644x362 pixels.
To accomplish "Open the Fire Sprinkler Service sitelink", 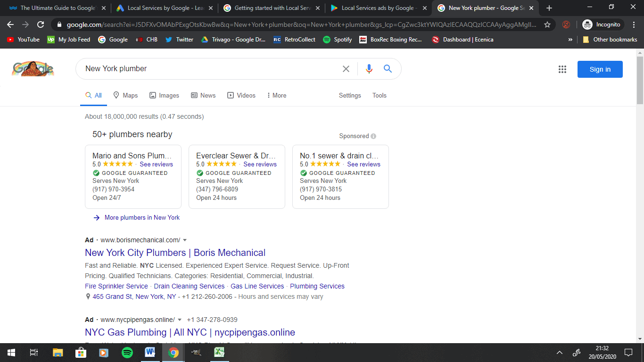I will point(116,286).
